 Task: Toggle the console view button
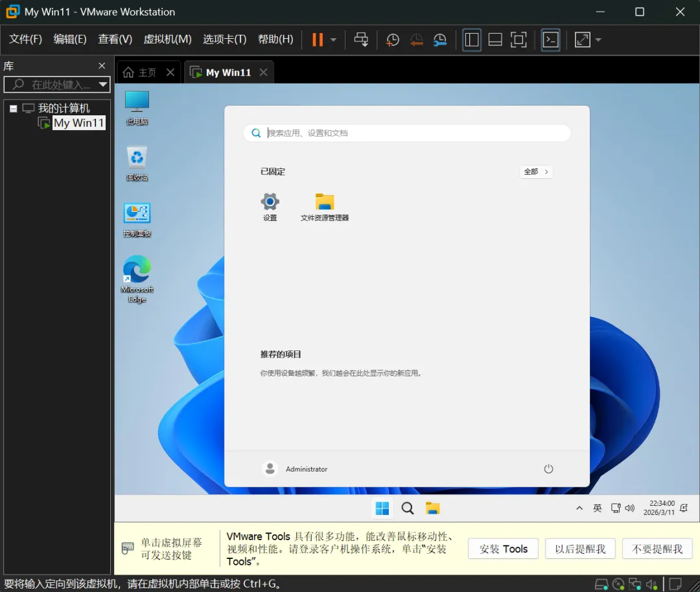pyautogui.click(x=550, y=40)
